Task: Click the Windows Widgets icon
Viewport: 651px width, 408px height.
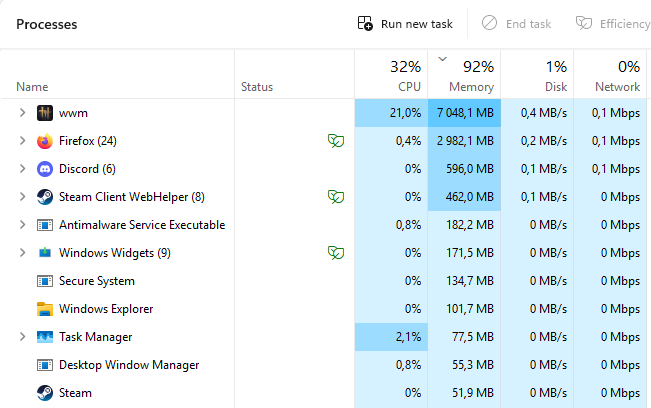Action: (45, 253)
